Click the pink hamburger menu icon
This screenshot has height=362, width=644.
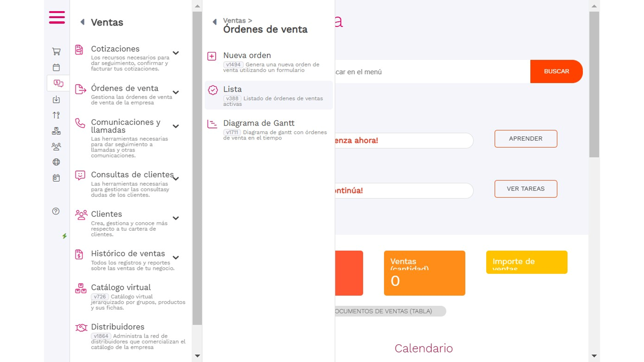57,18
